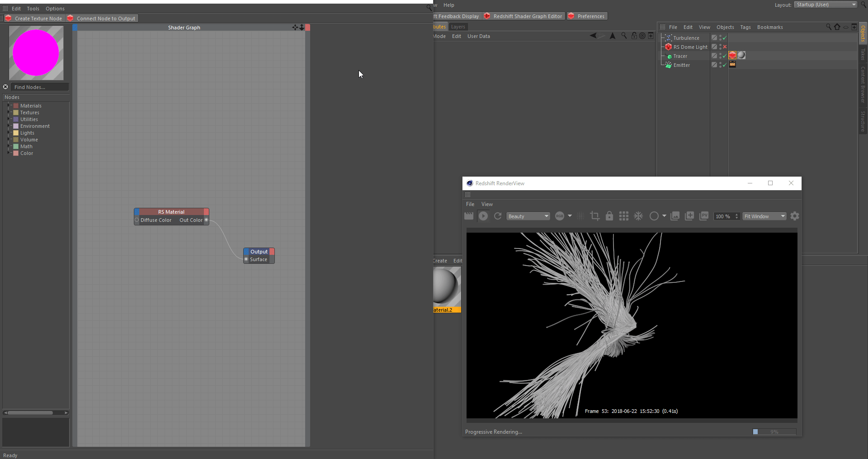Expand the Utilities node category

pyautogui.click(x=9, y=119)
